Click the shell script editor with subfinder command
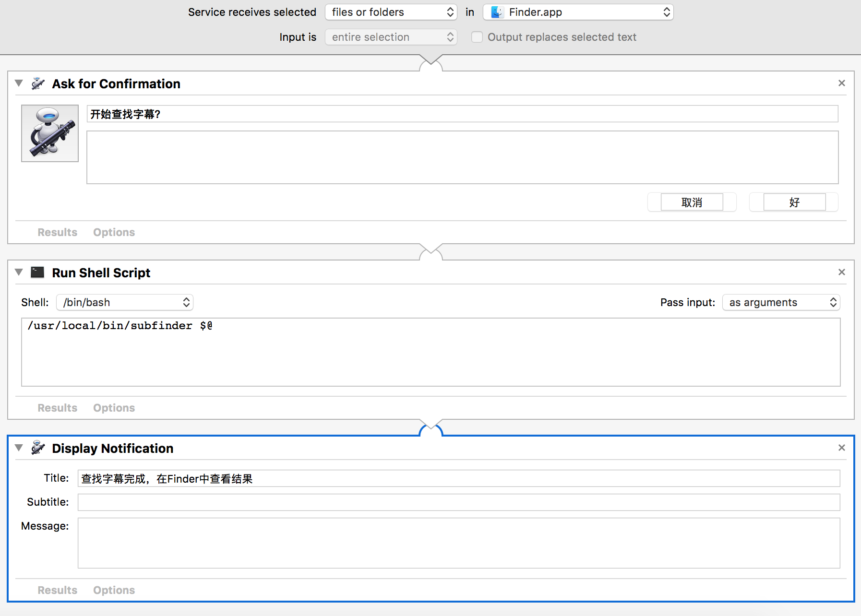Viewport: 861px width, 616px height. coord(430,352)
